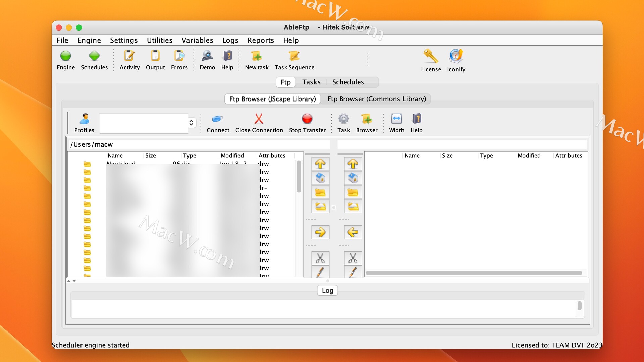644x362 pixels.
Task: Download with the left-arrow transfer button
Action: [x=353, y=232]
